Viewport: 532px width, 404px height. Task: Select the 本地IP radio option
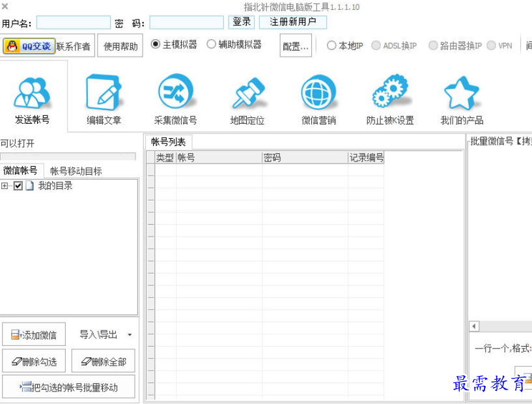pyautogui.click(x=331, y=46)
